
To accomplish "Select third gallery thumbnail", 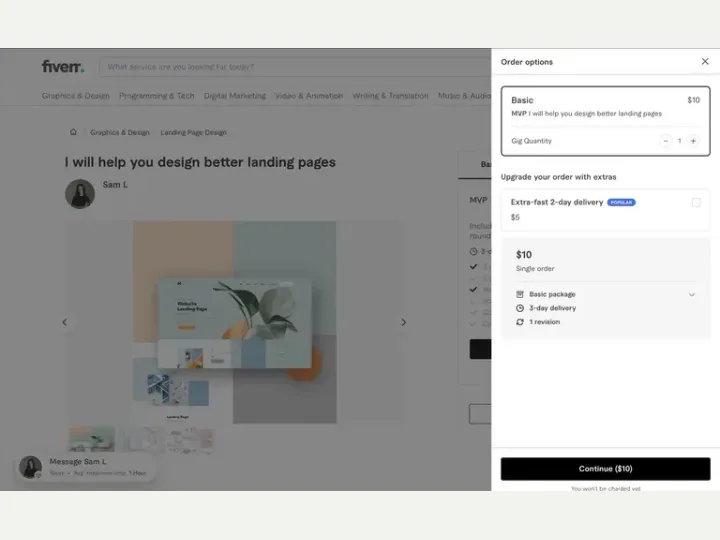I will pyautogui.click(x=190, y=439).
